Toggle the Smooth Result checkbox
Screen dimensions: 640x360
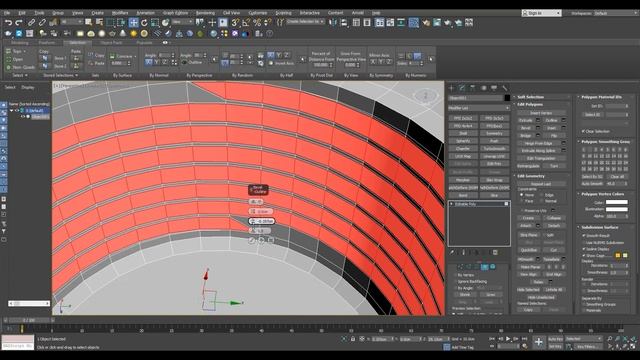584,236
